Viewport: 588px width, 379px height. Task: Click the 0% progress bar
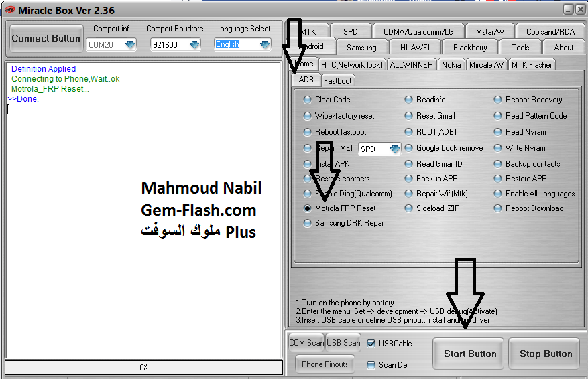(143, 368)
